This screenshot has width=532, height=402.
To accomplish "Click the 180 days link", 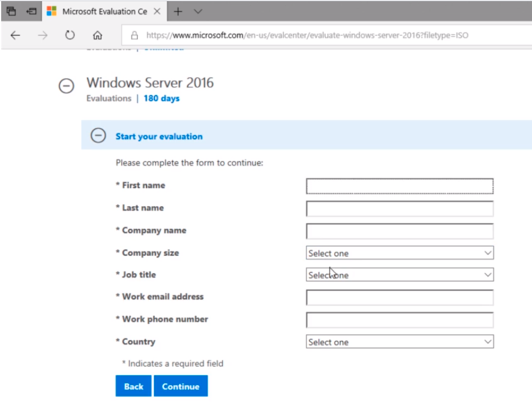I will click(162, 98).
